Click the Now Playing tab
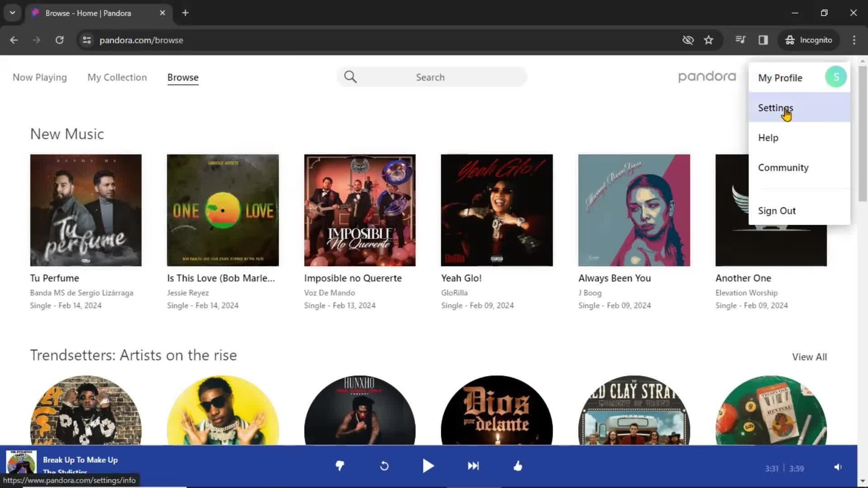This screenshot has height=488, width=868. 40,77
